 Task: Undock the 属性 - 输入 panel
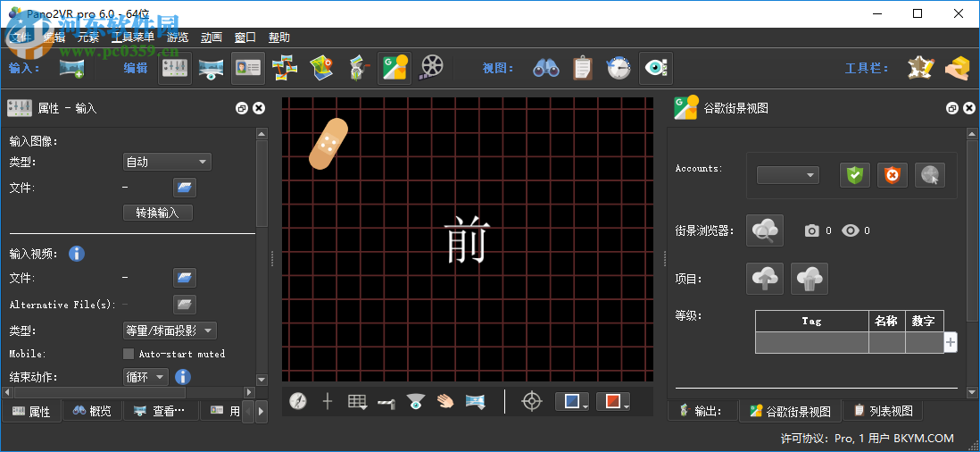pyautogui.click(x=241, y=108)
